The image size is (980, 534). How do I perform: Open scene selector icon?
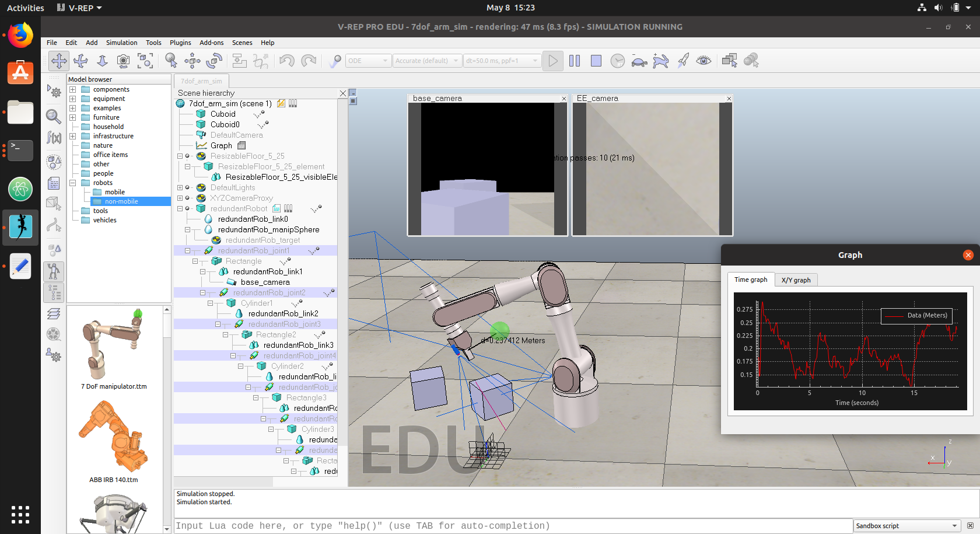pyautogui.click(x=751, y=61)
